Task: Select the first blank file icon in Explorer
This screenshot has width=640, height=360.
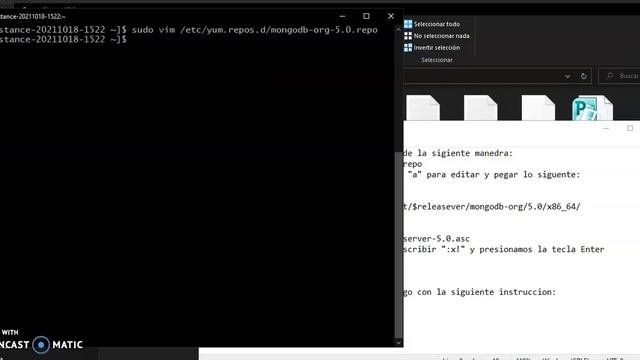Action: point(423,108)
